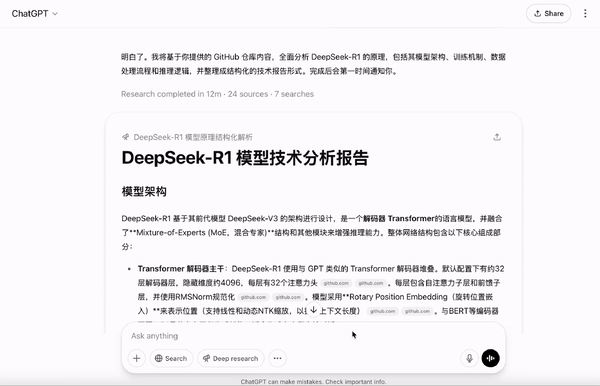
Task: Open the last github.com citation before 与BERT
Action: tap(417, 311)
